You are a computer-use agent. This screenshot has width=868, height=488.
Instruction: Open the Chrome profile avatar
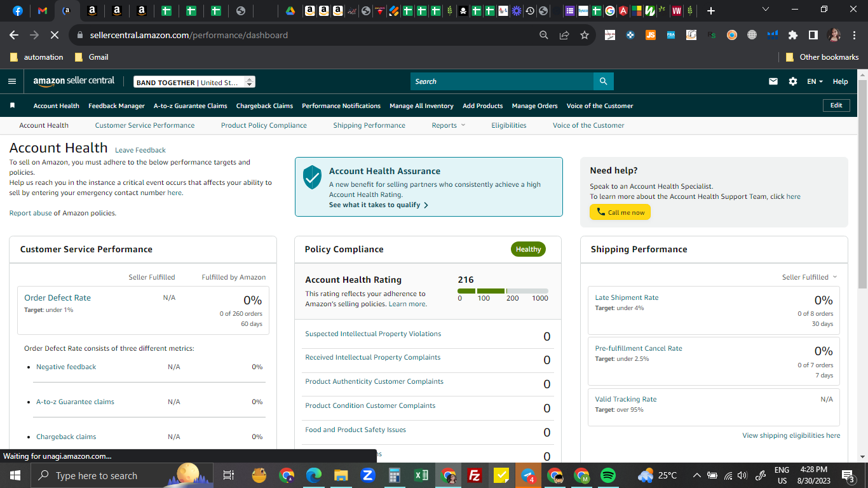834,35
